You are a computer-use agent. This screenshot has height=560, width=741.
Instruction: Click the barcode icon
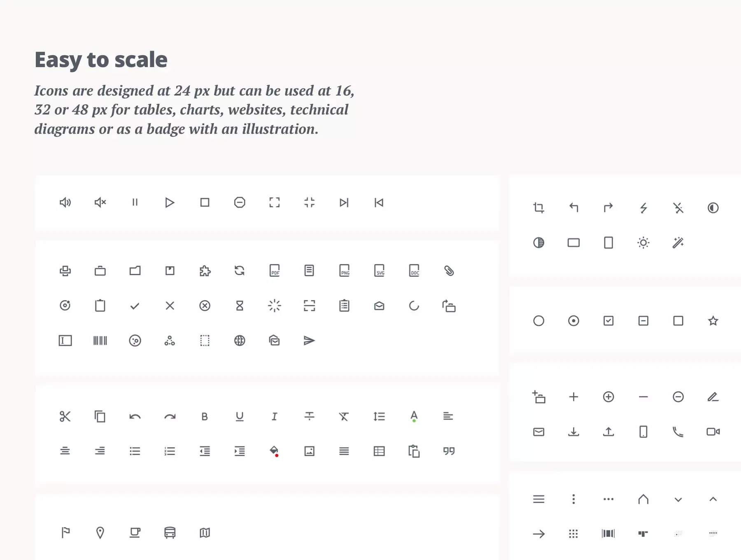[x=100, y=341]
